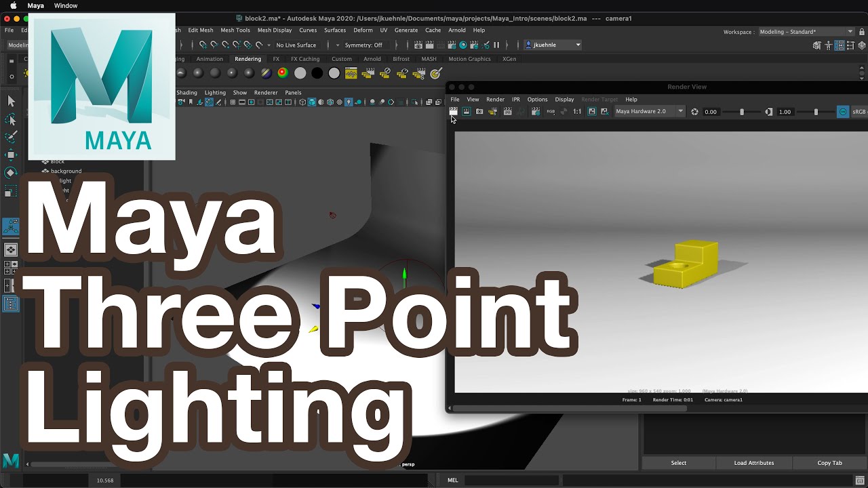Image resolution: width=868 pixels, height=488 pixels.
Task: Open the viewport Lighting menu
Action: point(215,93)
